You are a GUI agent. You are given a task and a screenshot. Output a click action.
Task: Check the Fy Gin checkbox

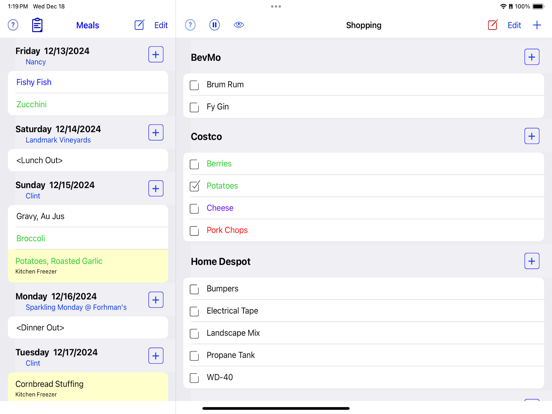(x=194, y=107)
